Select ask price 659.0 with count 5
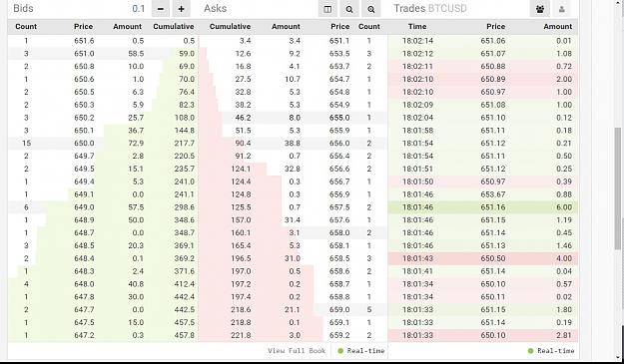Viewport: 624px width, 364px height. pos(339,309)
